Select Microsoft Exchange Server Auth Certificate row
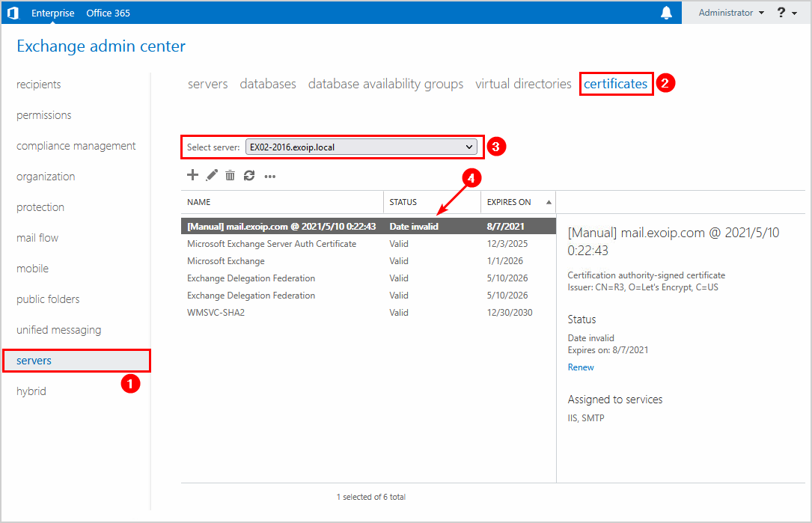Viewport: 812px width, 523px height. [368, 243]
